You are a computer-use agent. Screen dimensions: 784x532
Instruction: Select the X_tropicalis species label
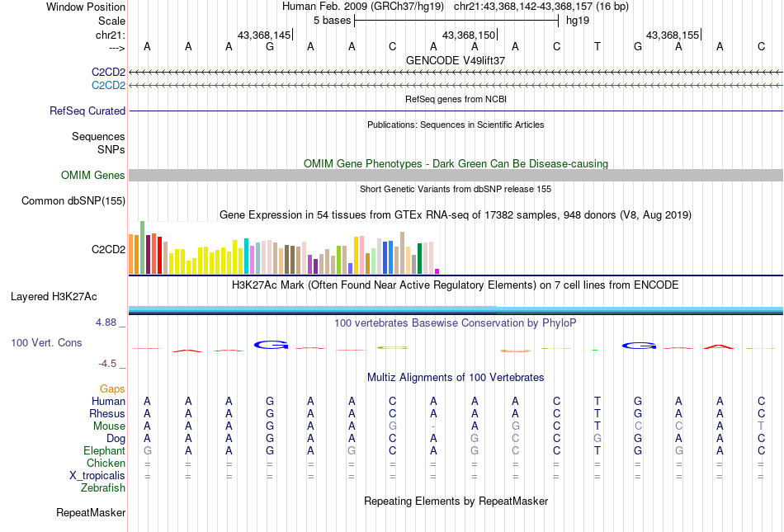(x=97, y=476)
